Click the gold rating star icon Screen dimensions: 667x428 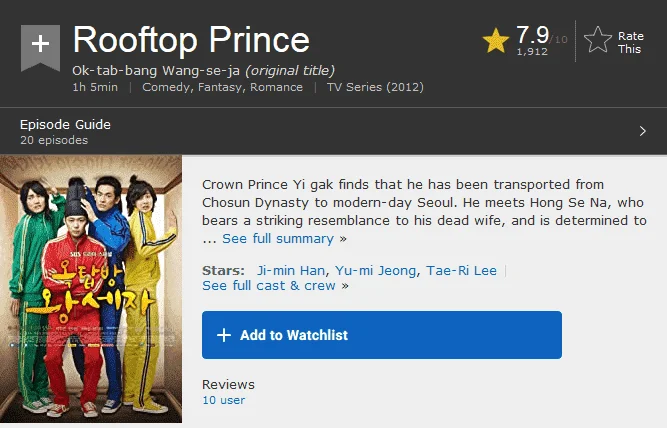coord(496,40)
